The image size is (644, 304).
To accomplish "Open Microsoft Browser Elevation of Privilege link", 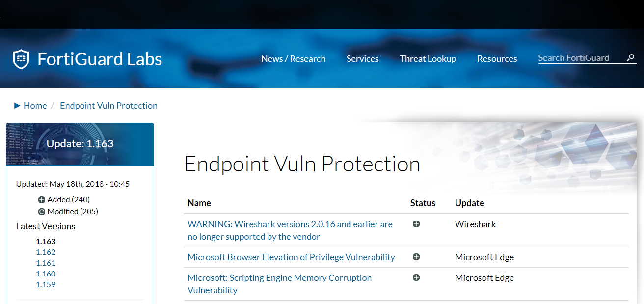I will [x=291, y=257].
